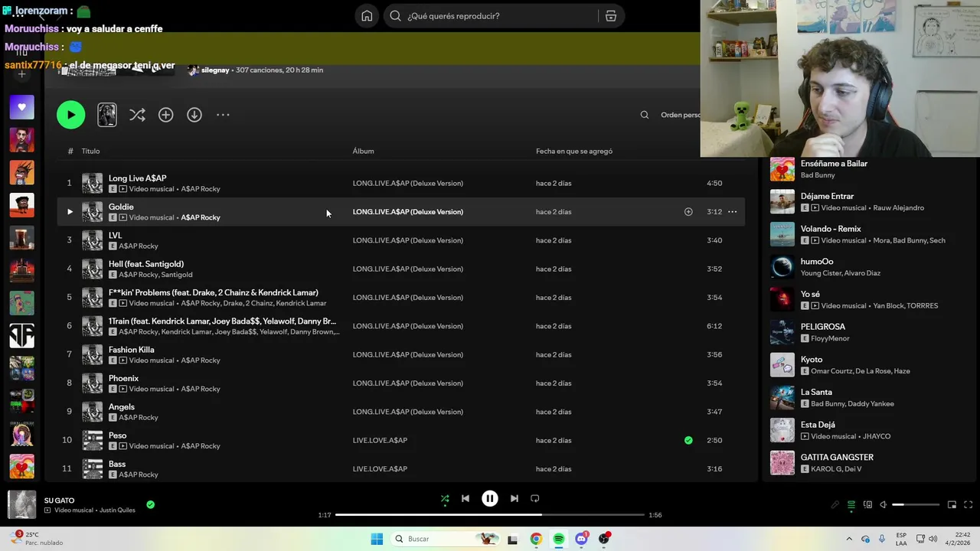
Task: Sort by the Título column header
Action: (90, 151)
